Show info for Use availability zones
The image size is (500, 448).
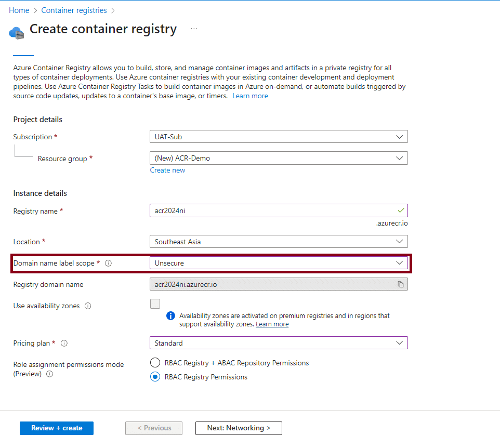click(88, 306)
